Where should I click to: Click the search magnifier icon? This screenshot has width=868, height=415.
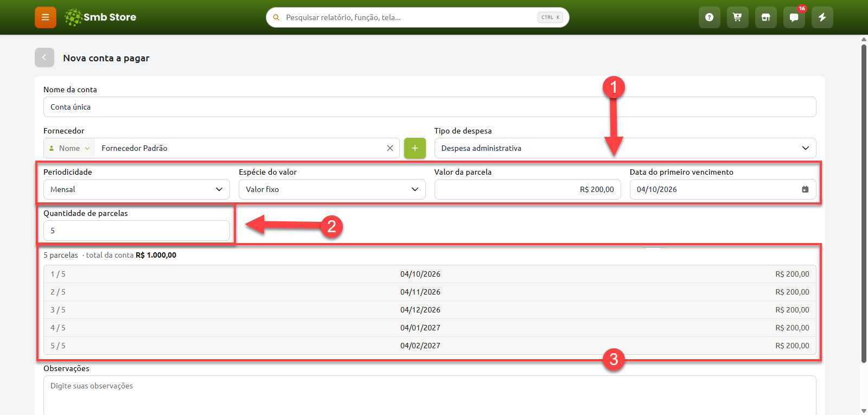point(276,17)
